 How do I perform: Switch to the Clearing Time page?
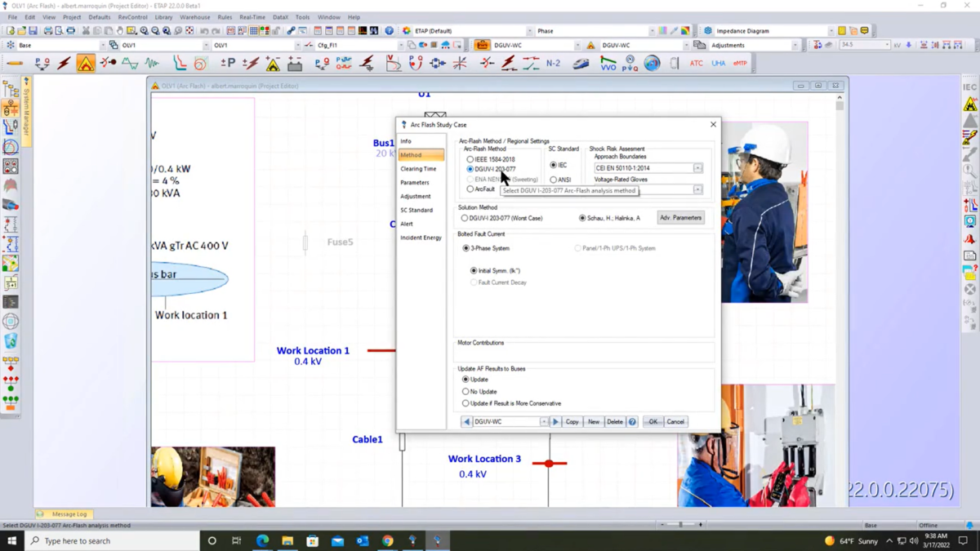[x=418, y=169]
